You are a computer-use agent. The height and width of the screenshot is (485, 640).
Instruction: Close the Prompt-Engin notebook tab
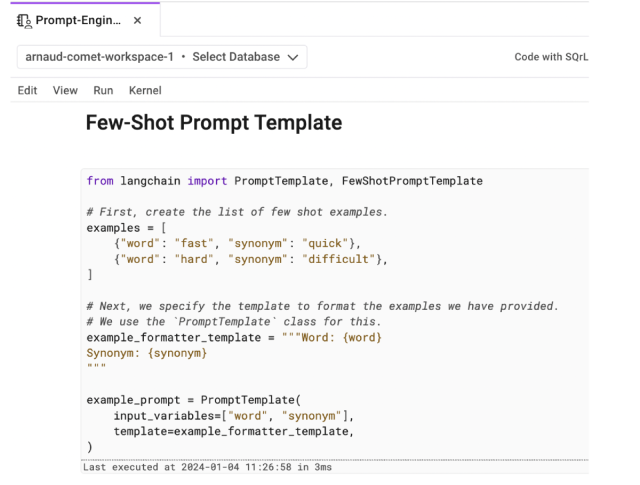click(x=137, y=20)
